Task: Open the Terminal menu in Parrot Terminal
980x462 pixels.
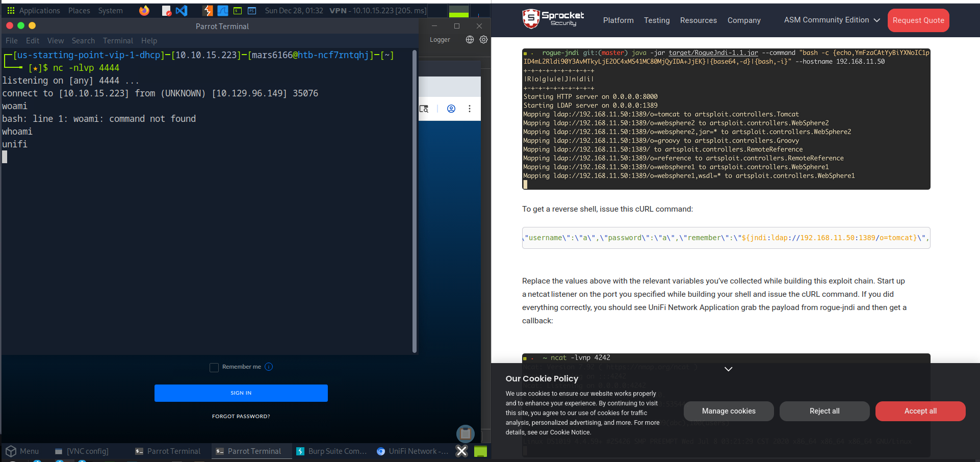Action: 118,40
